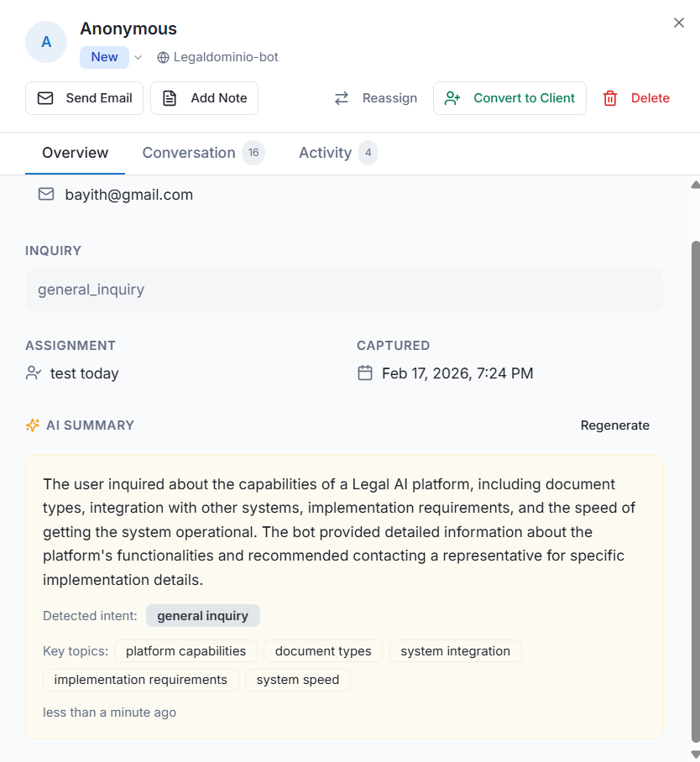Click the envelope icon next to bayith@gmail.com
Viewport: 700px width, 762px height.
point(46,194)
